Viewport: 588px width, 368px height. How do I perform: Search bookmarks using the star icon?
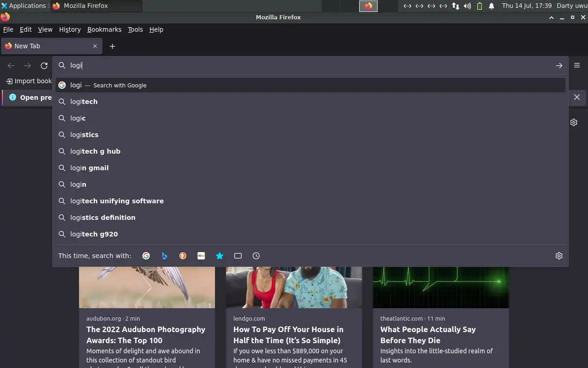220,256
